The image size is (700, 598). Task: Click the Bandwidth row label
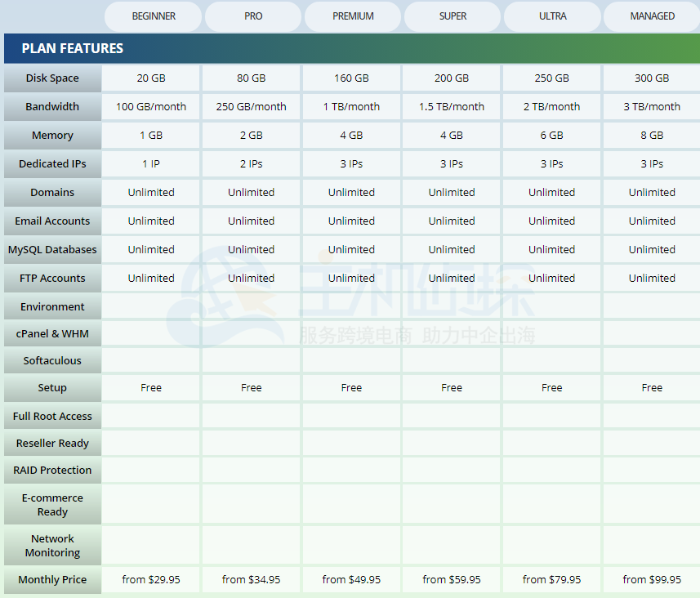(52, 106)
